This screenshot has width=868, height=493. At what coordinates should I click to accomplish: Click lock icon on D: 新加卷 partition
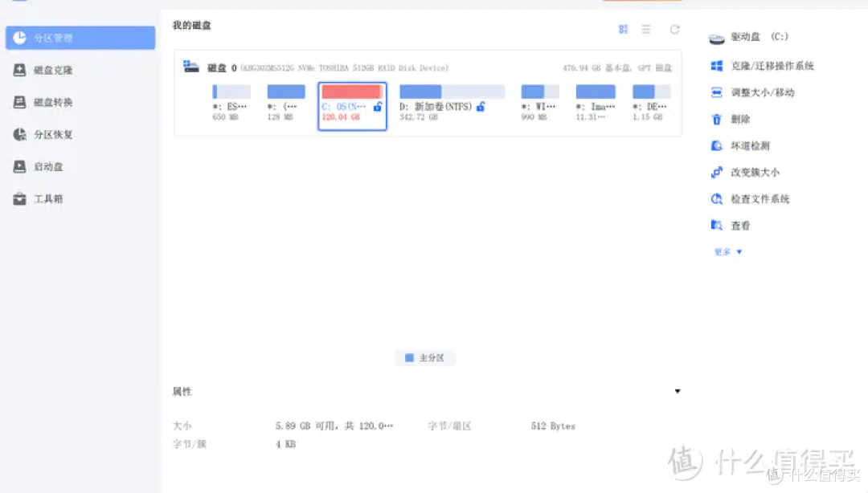(x=481, y=106)
